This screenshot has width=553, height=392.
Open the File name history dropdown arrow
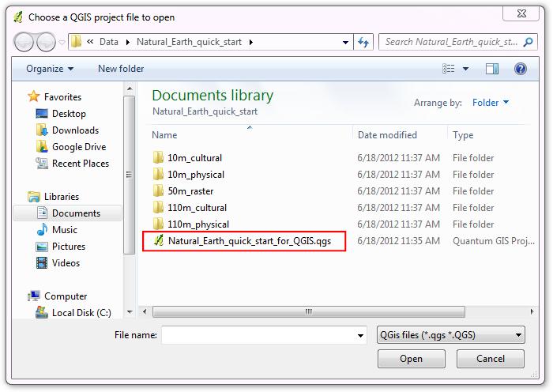tap(360, 335)
